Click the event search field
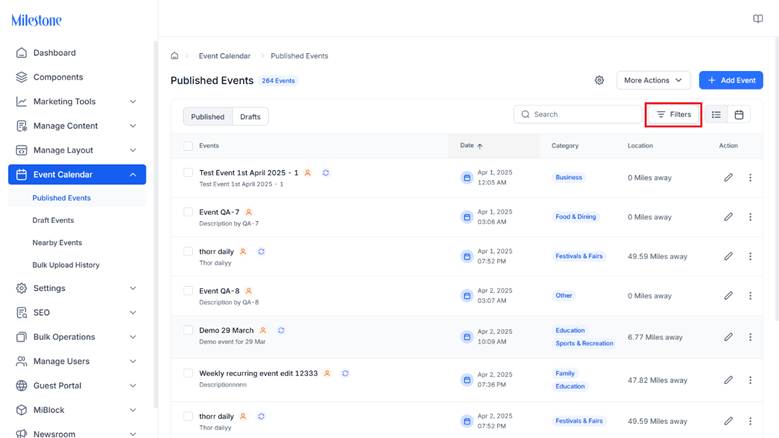The width and height of the screenshot is (779, 438). [x=578, y=114]
